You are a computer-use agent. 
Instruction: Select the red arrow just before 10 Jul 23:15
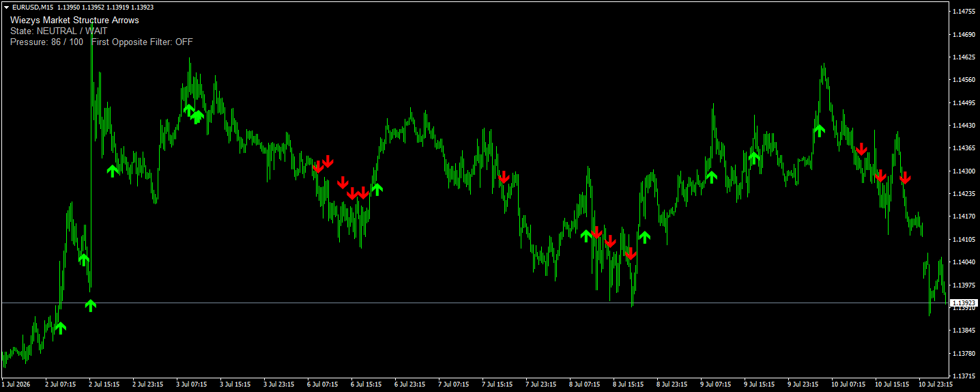point(905,178)
